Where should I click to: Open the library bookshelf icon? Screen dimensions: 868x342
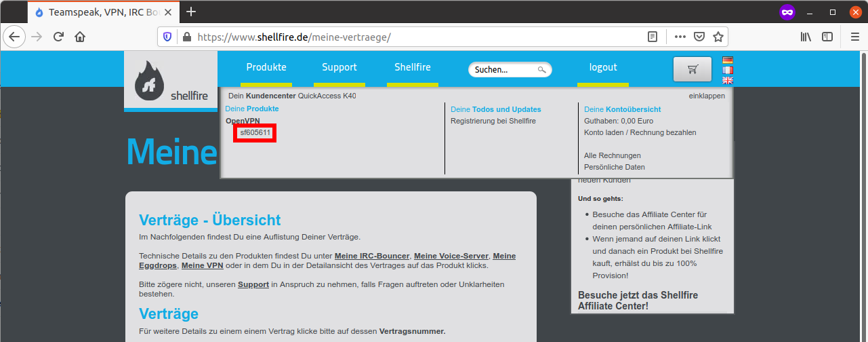tap(806, 37)
